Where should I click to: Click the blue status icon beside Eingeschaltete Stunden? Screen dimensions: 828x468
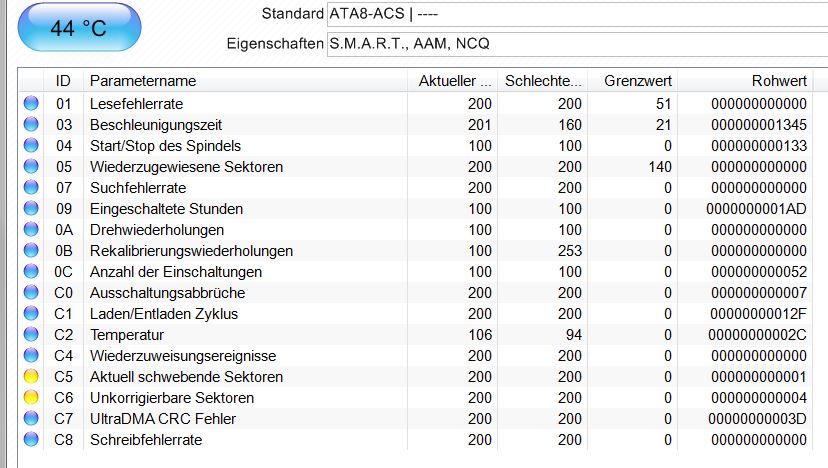pyautogui.click(x=30, y=209)
